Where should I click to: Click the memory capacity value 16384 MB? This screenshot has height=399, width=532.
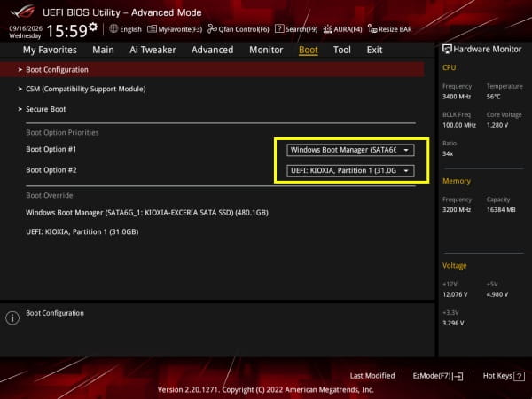tap(501, 210)
